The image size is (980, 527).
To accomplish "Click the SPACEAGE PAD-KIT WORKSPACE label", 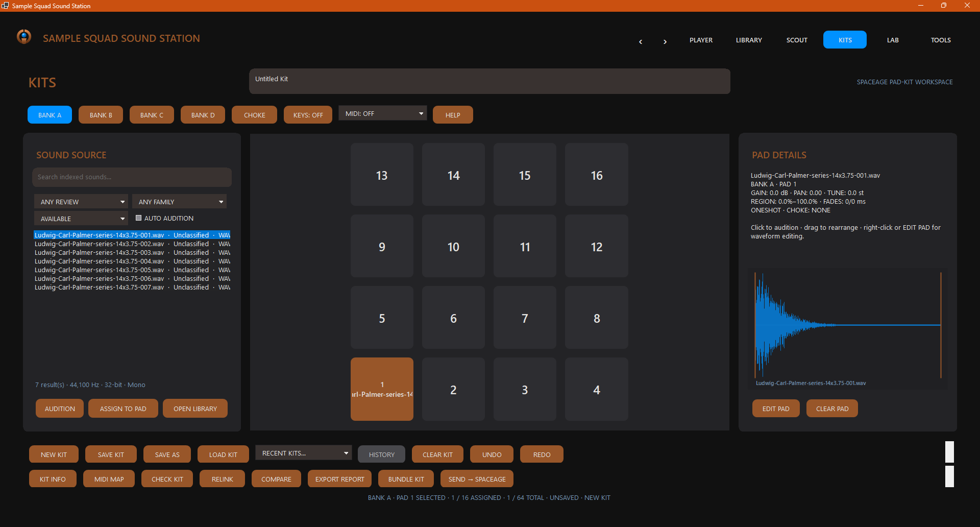I will point(904,82).
